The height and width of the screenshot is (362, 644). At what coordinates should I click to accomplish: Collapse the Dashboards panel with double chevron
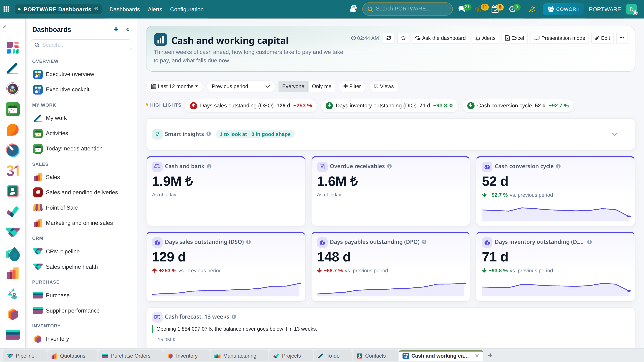pyautogui.click(x=128, y=30)
